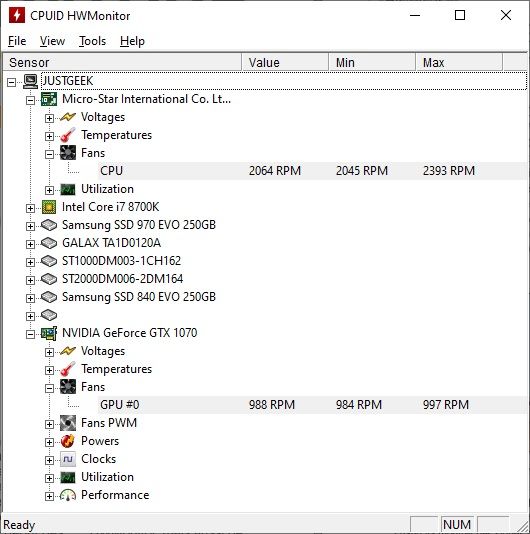Minimize the HWMonitor window
The height and width of the screenshot is (534, 530).
[415, 15]
